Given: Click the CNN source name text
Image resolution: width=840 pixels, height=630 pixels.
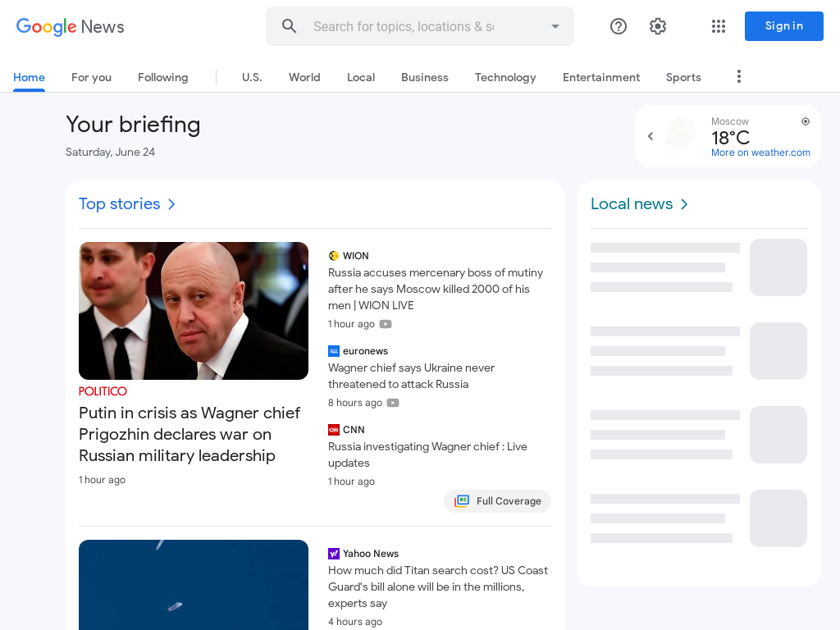Looking at the screenshot, I should point(354,430).
